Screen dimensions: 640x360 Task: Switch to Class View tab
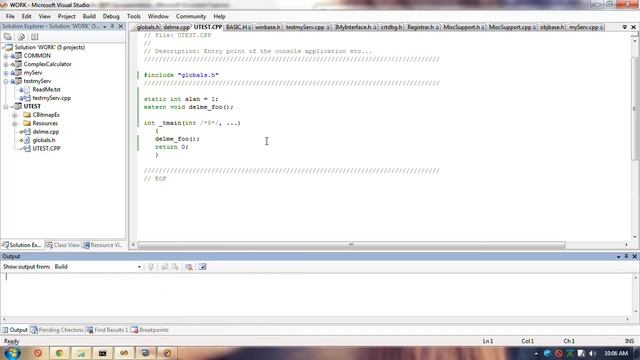coord(62,245)
